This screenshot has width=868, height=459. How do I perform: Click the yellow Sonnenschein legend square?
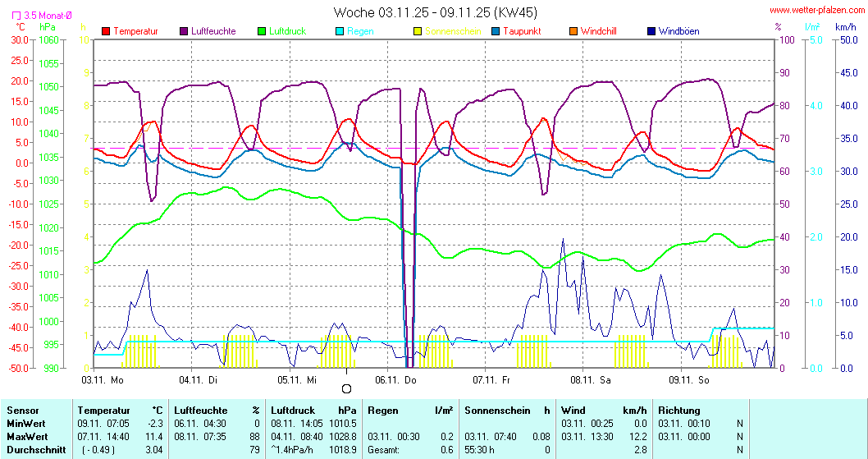click(418, 31)
